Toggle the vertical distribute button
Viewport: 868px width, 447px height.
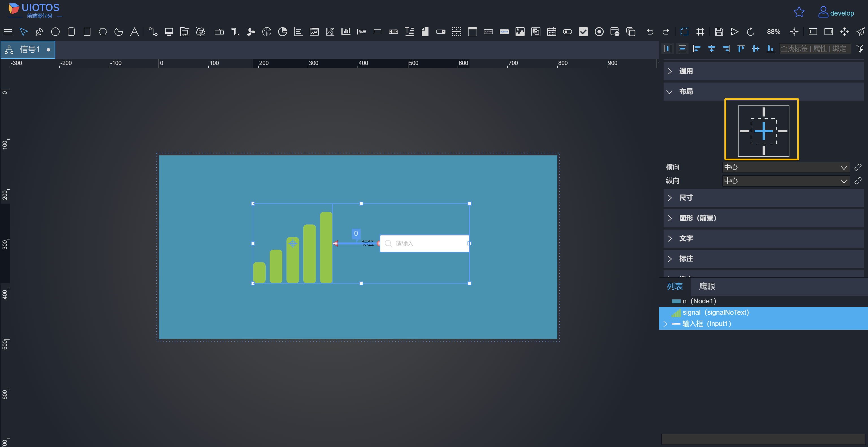682,49
